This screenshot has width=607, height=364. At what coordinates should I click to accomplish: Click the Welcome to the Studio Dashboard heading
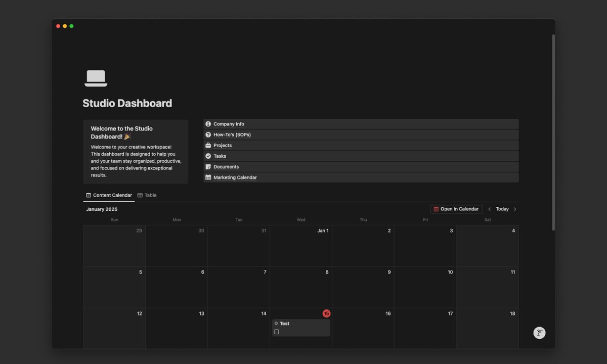click(121, 132)
